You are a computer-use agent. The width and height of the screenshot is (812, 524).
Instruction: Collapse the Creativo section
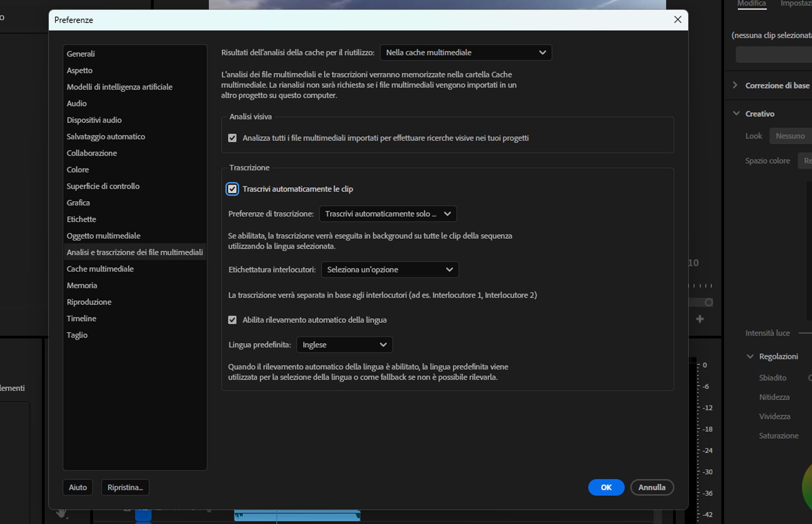[736, 114]
